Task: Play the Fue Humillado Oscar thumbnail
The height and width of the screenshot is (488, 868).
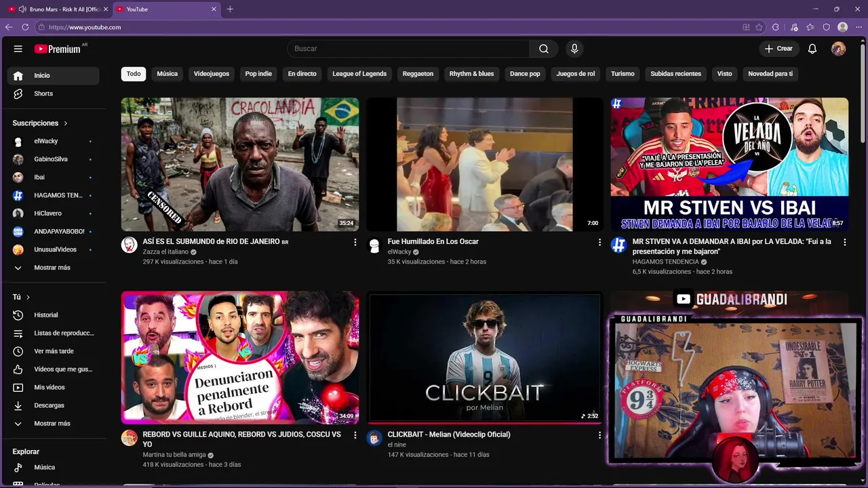Action: click(x=485, y=165)
